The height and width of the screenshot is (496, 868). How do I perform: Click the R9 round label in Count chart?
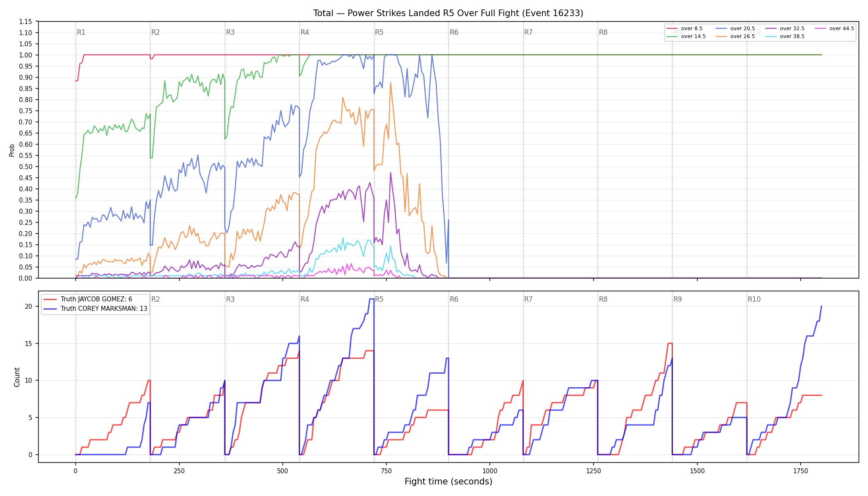(x=677, y=299)
